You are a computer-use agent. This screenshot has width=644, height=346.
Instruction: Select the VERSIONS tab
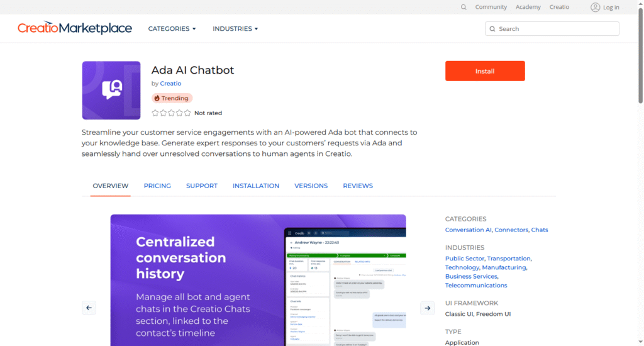pos(311,186)
